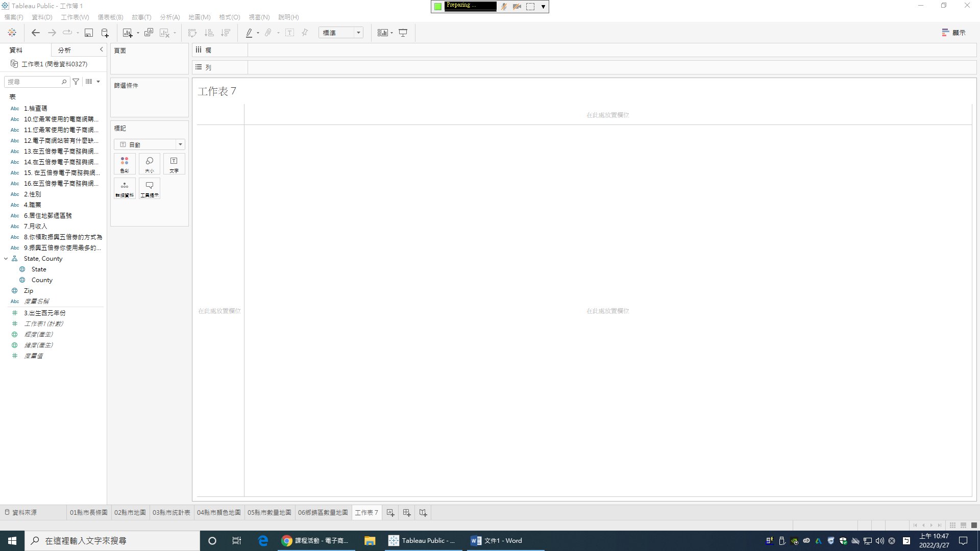Click the 色彩 color marks button
Image resolution: width=980 pixels, height=551 pixels.
[125, 164]
